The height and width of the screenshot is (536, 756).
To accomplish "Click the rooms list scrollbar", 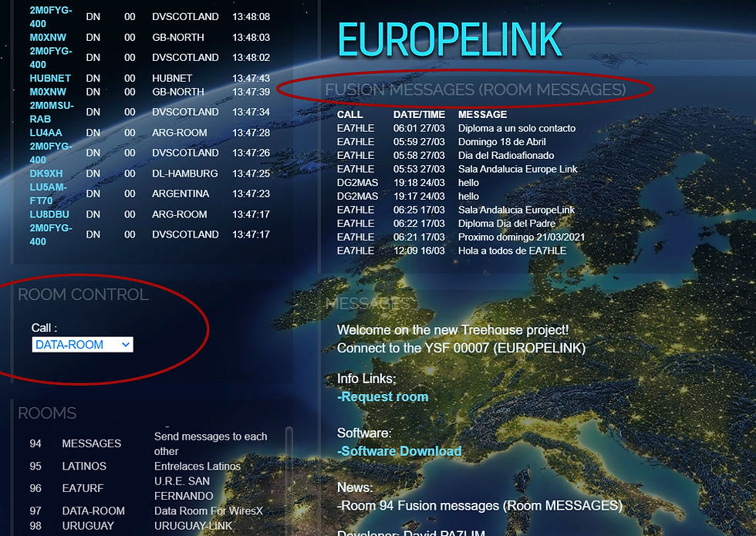I will [x=289, y=480].
